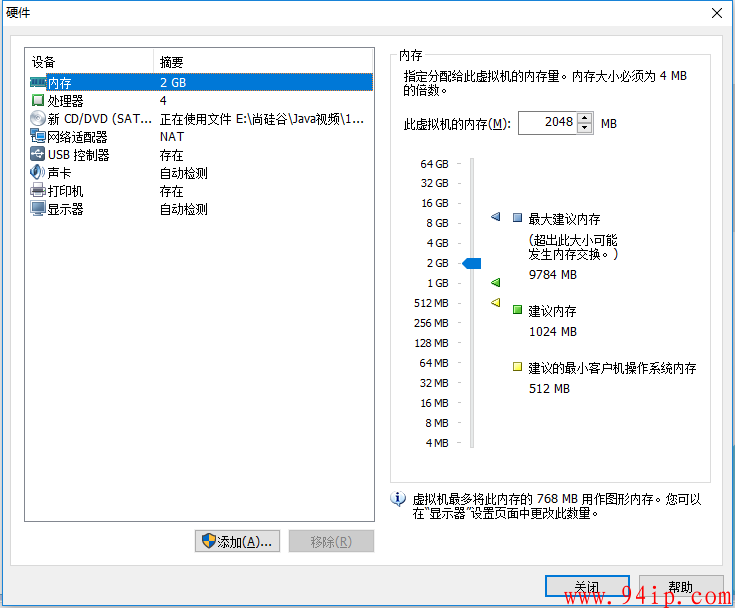The width and height of the screenshot is (735, 608).
Task: Select the 新 CD/DVD (SAT... device row
Action: tap(201, 119)
